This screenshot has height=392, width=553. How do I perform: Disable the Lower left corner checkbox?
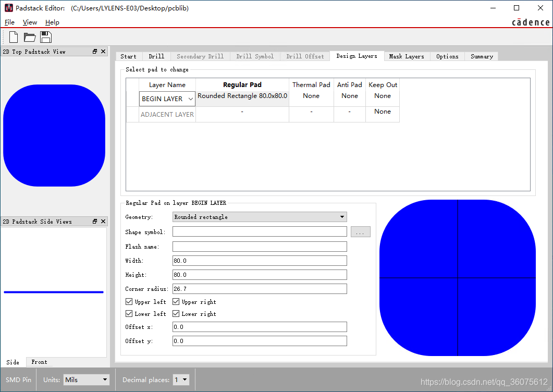click(129, 314)
